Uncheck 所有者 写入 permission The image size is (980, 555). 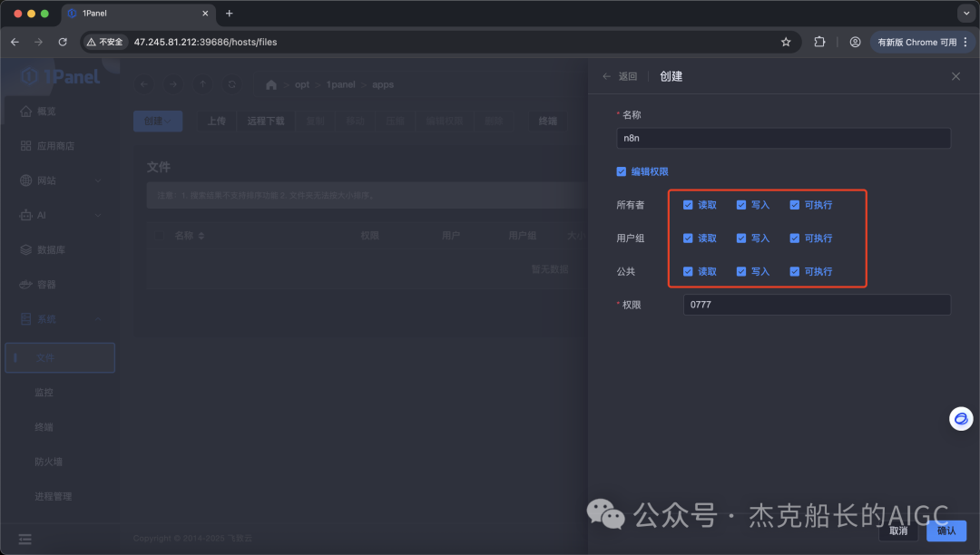741,205
